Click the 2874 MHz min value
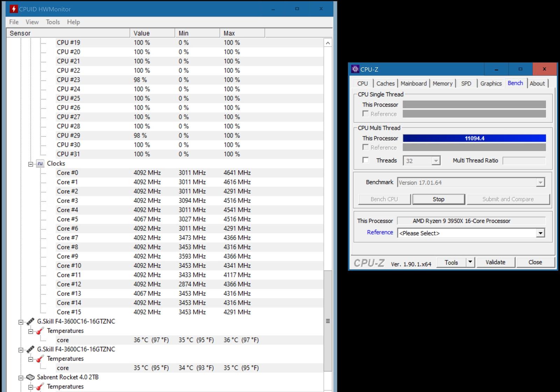The height and width of the screenshot is (392, 560). (x=192, y=284)
